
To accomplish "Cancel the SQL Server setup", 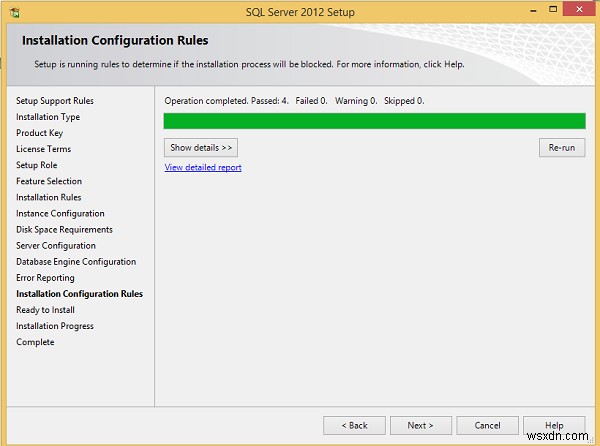I will click(487, 425).
